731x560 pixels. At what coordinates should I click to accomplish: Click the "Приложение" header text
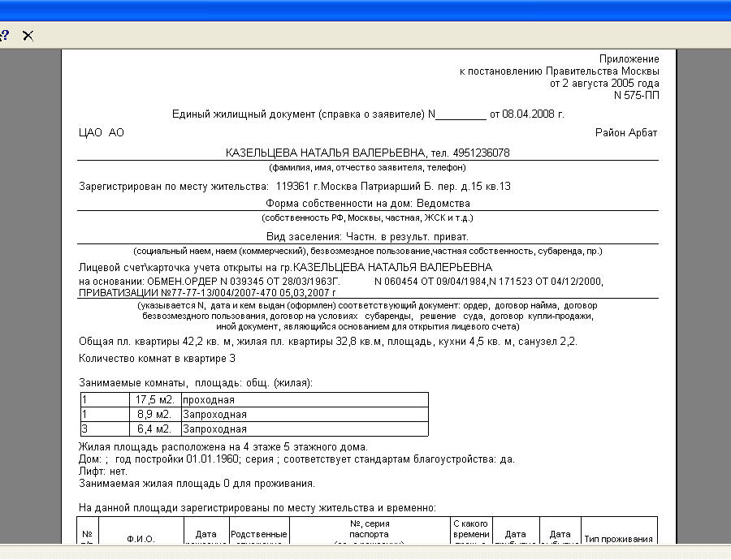pos(629,59)
